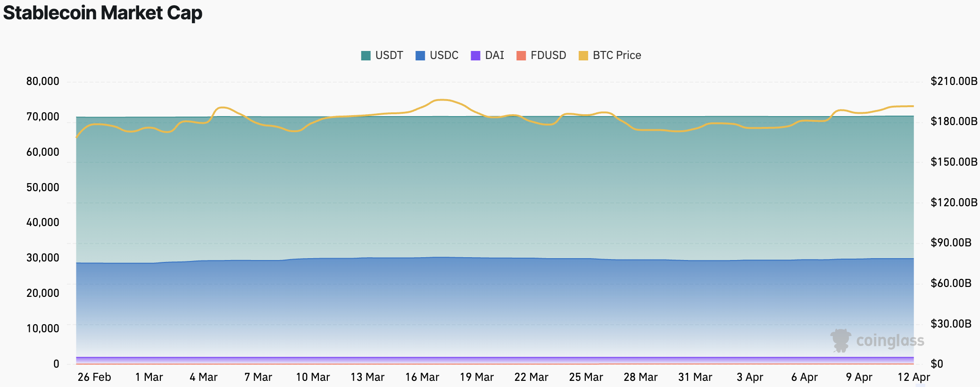Image resolution: width=980 pixels, height=387 pixels.
Task: Click the $90.00B right axis label
Action: pyautogui.click(x=951, y=243)
